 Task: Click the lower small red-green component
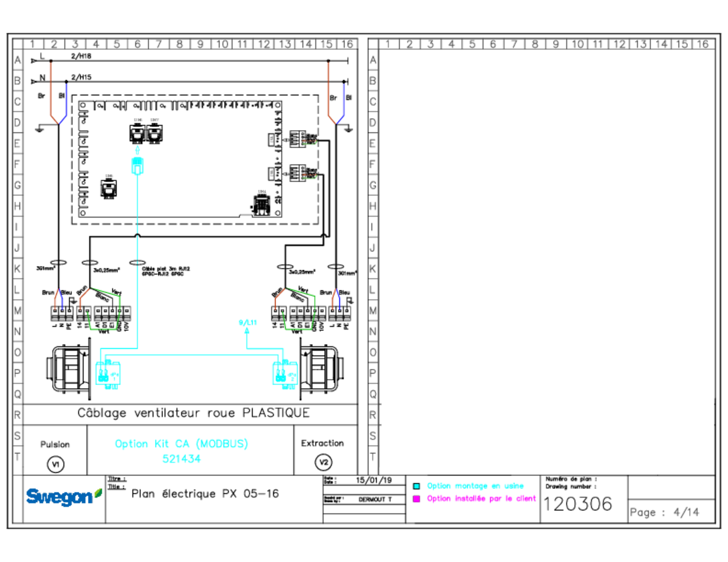[x=309, y=176]
